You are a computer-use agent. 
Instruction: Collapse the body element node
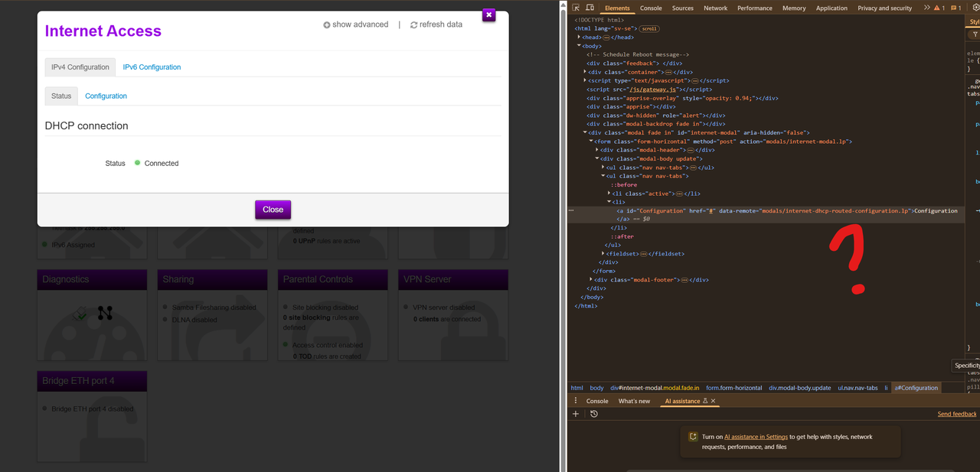coord(580,46)
